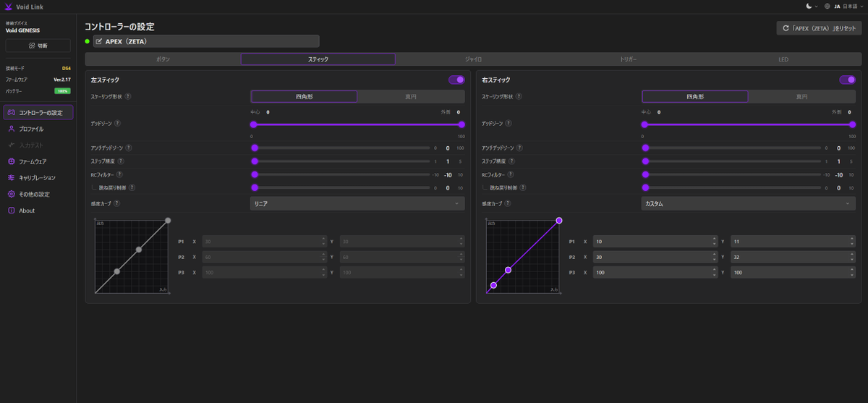868x403 pixels.
Task: Click the help icon for right stick RCフィルター
Action: (510, 174)
